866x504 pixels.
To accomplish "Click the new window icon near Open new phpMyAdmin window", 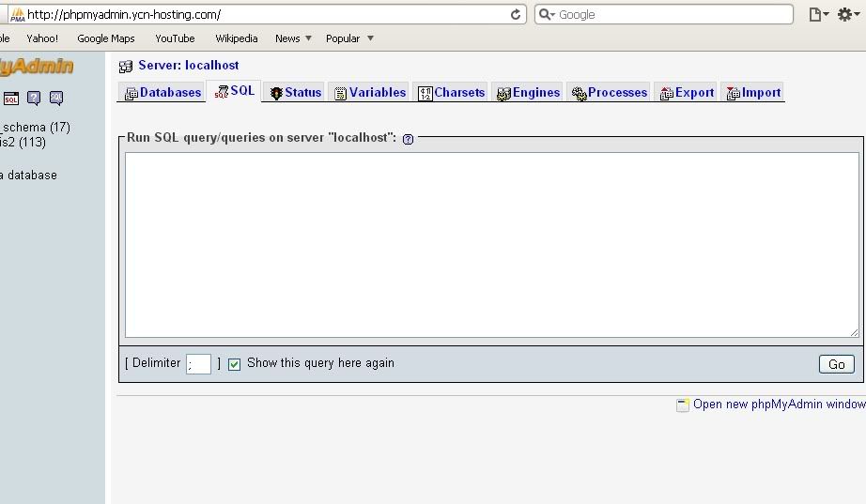I will (683, 405).
